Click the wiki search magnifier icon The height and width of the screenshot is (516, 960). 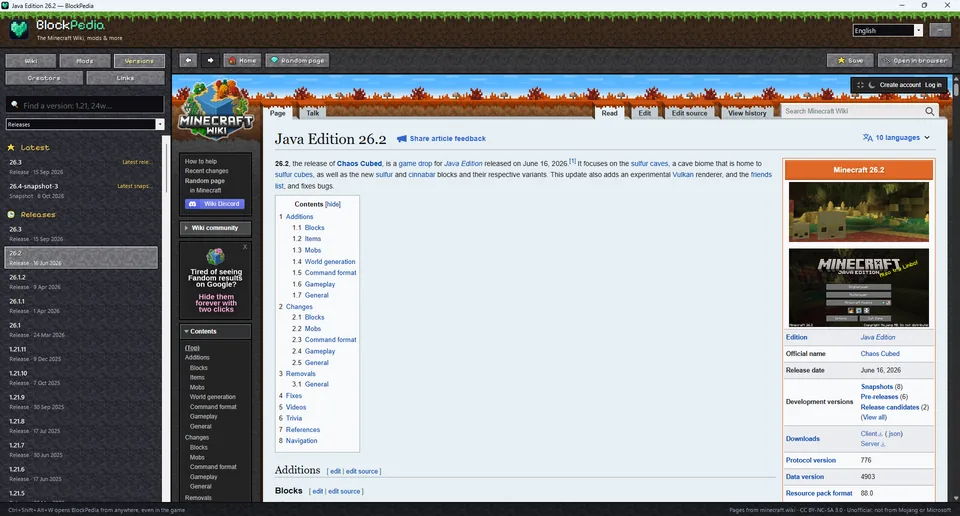[x=930, y=111]
